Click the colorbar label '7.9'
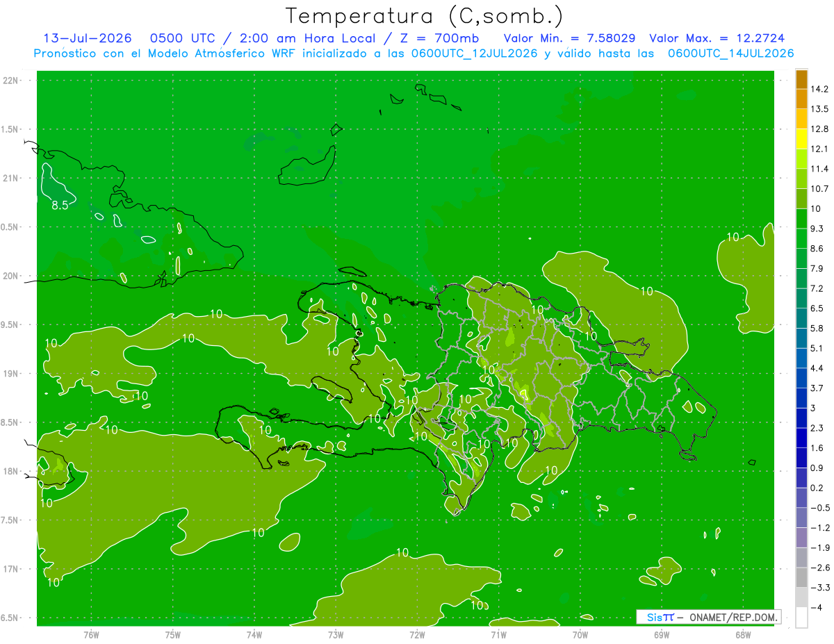The height and width of the screenshot is (644, 834). tap(818, 269)
